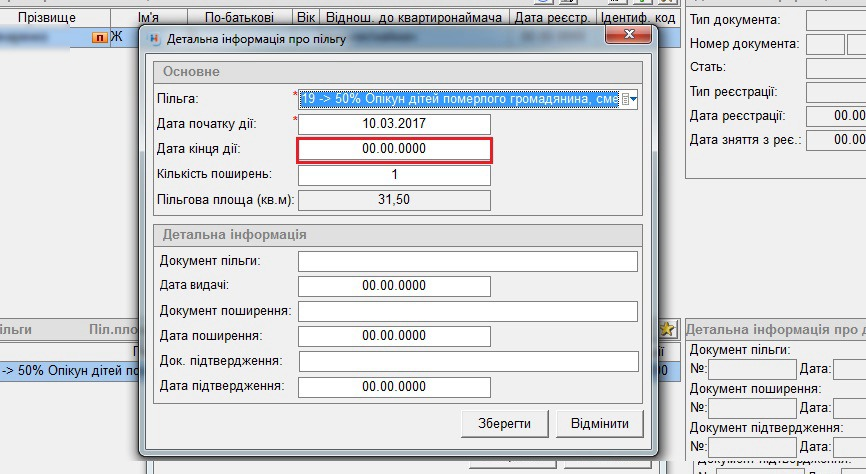Click the Дата початку дії field
Viewport: 866px width, 474px height.
click(x=394, y=124)
